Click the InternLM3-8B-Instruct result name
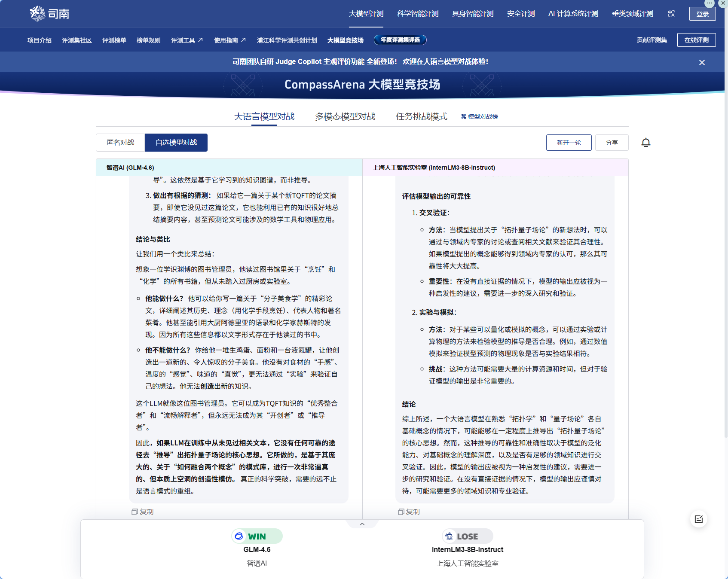 pos(468,549)
